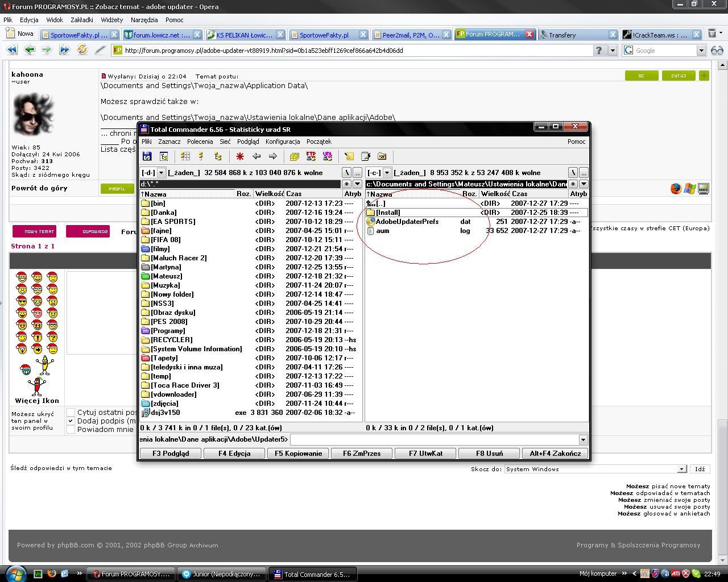Screen dimensions: 728x582
Task: Click the Google search field in Opera
Action: point(665,51)
